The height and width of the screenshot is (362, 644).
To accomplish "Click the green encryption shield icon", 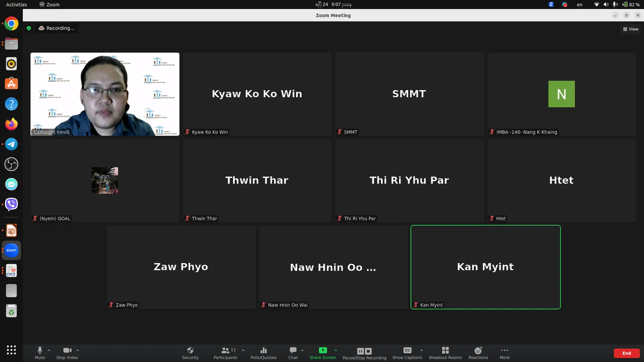I will click(x=29, y=28).
